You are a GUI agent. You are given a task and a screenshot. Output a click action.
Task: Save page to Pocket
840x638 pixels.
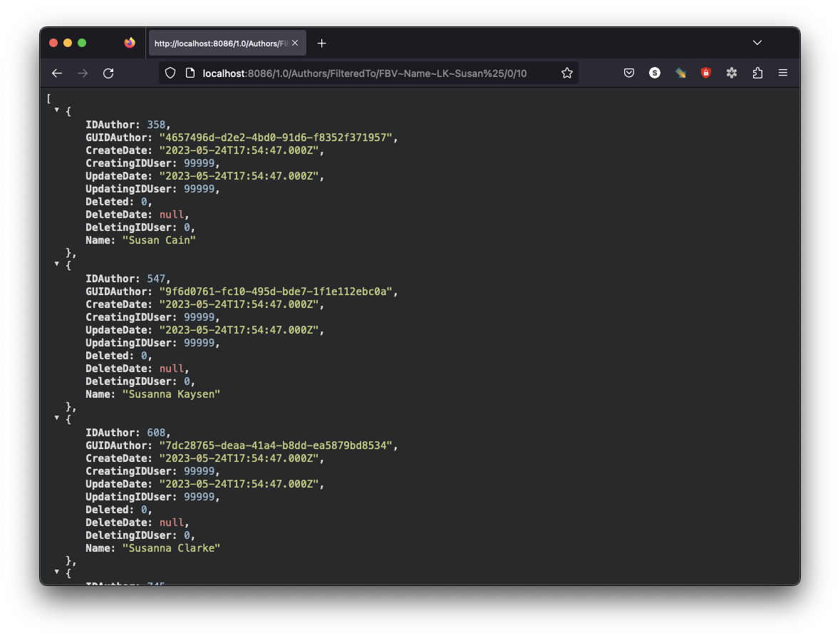point(629,73)
